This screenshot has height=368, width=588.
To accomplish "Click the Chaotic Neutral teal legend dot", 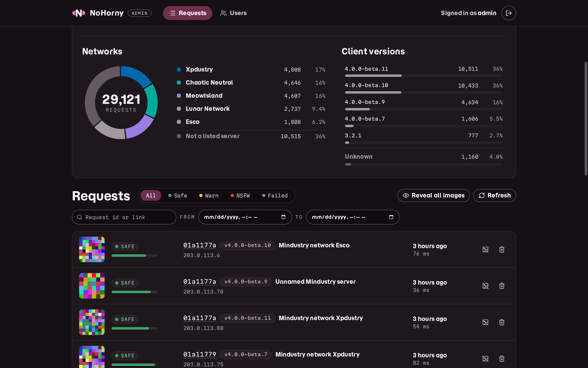I will pos(179,83).
